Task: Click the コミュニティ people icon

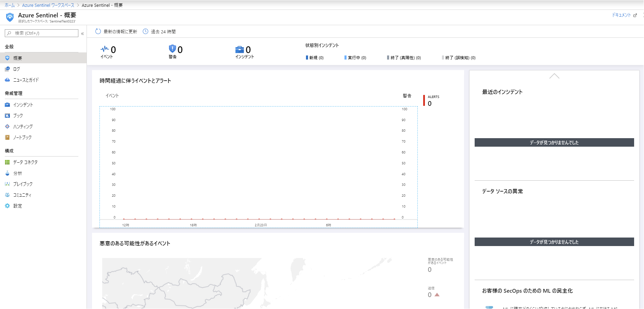Action: coord(7,195)
